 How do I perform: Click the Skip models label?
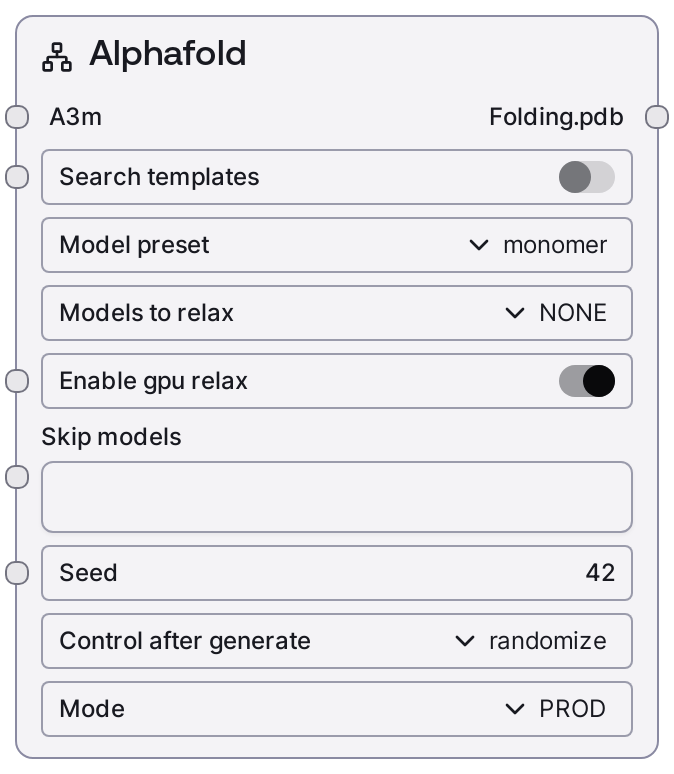pyautogui.click(x=111, y=437)
